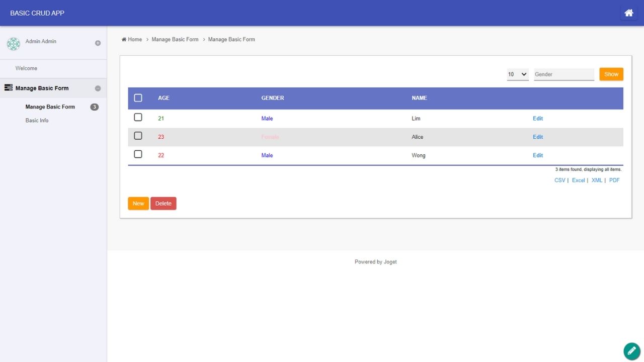Open Basic Info in the sidebar
This screenshot has width=644, height=362.
point(37,121)
